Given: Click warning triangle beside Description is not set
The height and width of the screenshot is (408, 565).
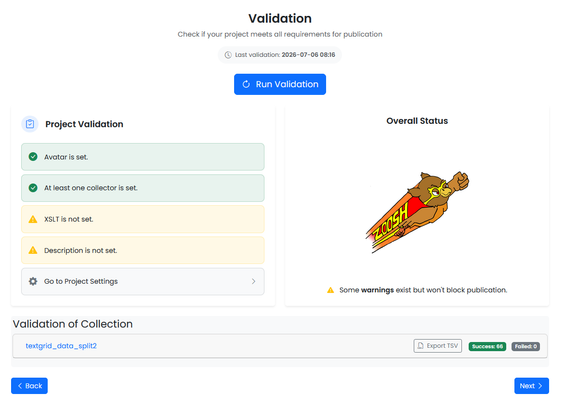Looking at the screenshot, I should point(33,250).
